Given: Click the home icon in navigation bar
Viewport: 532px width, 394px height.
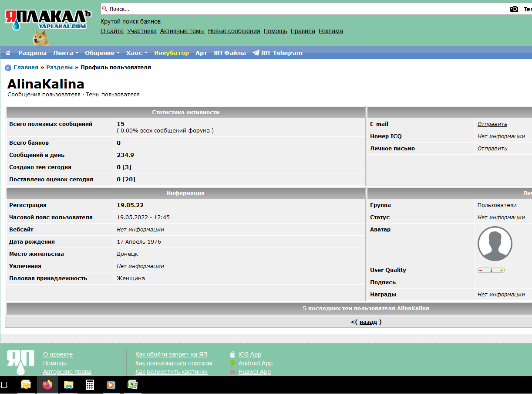Looking at the screenshot, I should [x=8, y=53].
